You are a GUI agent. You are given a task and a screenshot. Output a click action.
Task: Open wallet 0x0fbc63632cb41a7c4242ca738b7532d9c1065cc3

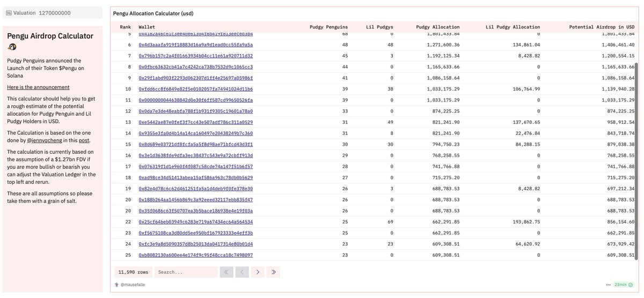(x=195, y=67)
